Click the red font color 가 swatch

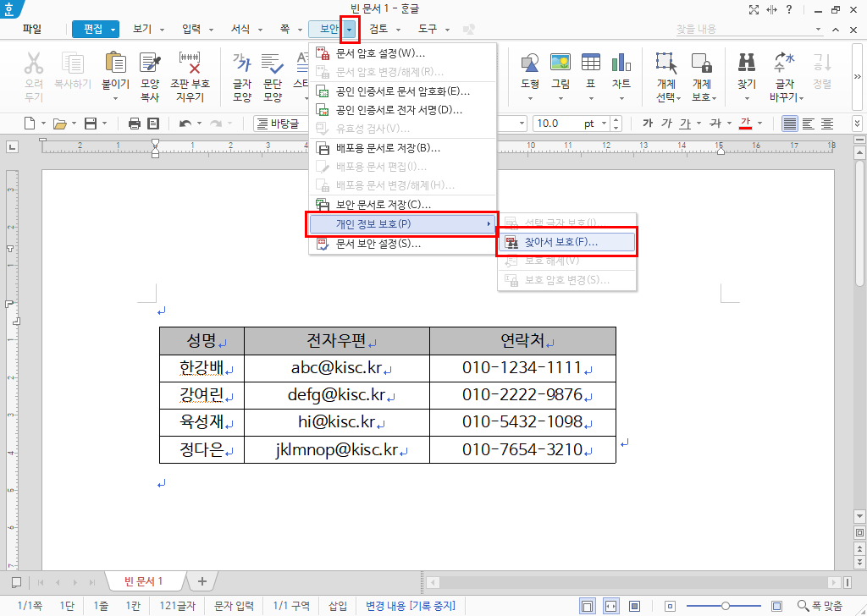click(745, 124)
